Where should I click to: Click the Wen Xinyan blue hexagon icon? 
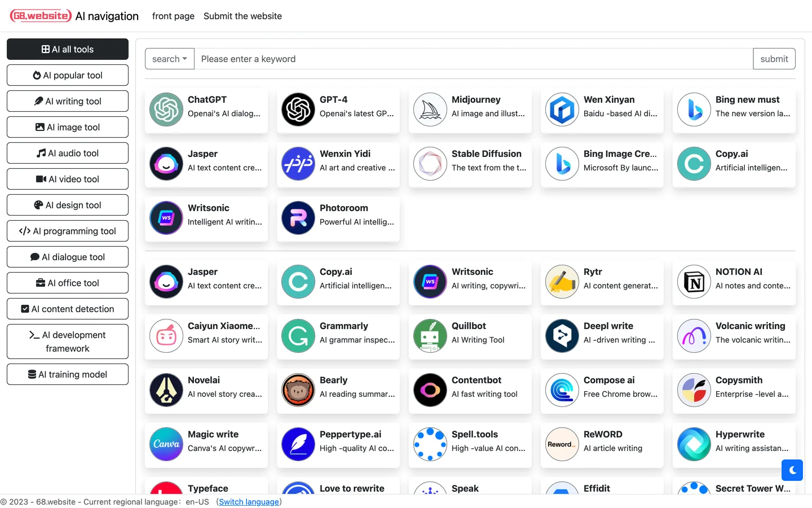(x=562, y=110)
